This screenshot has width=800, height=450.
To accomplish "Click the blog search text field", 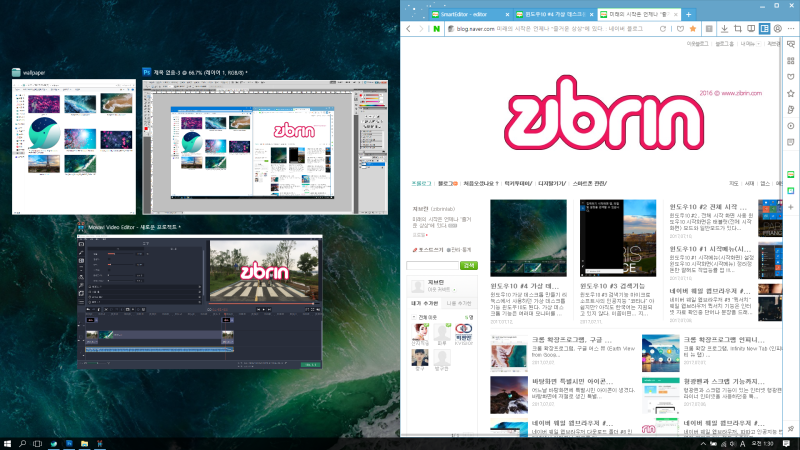I will coord(432,265).
